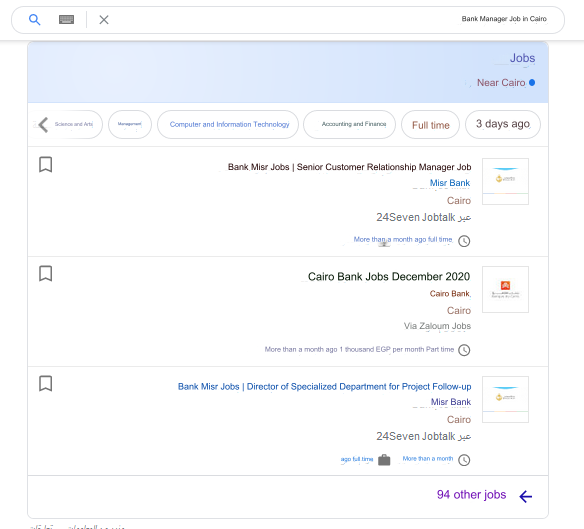
Task: Click the Via Zaloum Jobs source text
Action: [437, 326]
